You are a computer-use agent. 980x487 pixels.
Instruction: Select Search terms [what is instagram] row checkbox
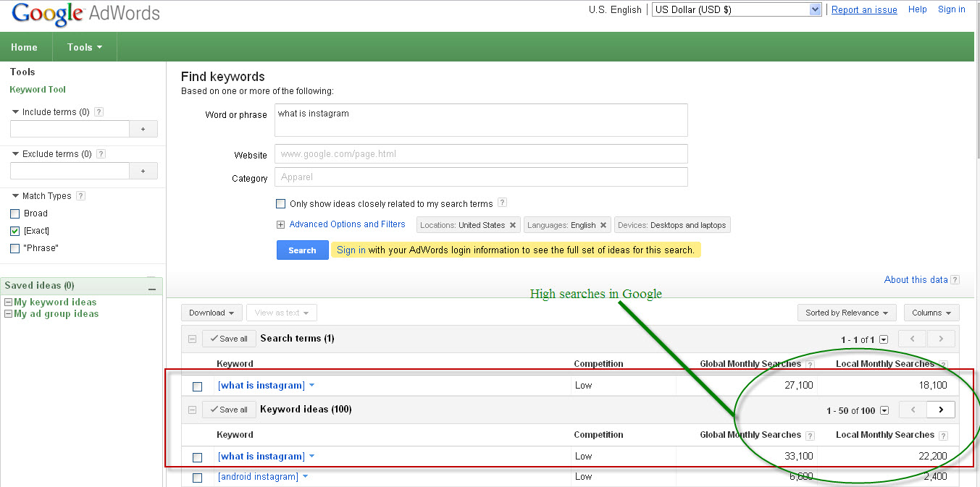[x=197, y=386]
